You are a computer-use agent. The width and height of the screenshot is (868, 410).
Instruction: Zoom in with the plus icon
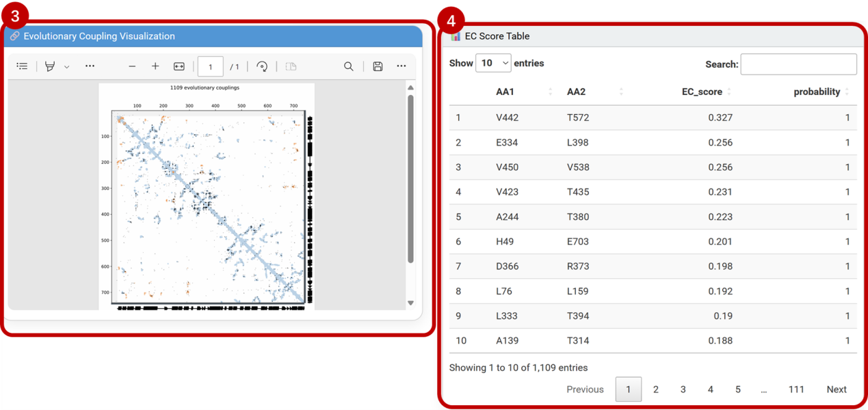click(x=155, y=66)
